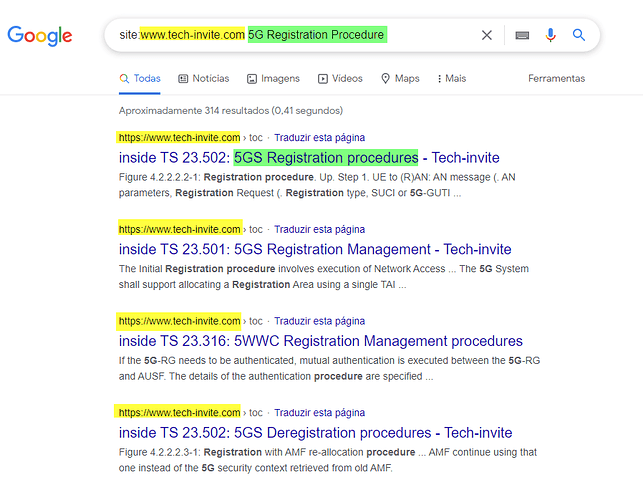This screenshot has height=500, width=643.
Task: Switch to the Vídeos tab
Action: point(340,78)
